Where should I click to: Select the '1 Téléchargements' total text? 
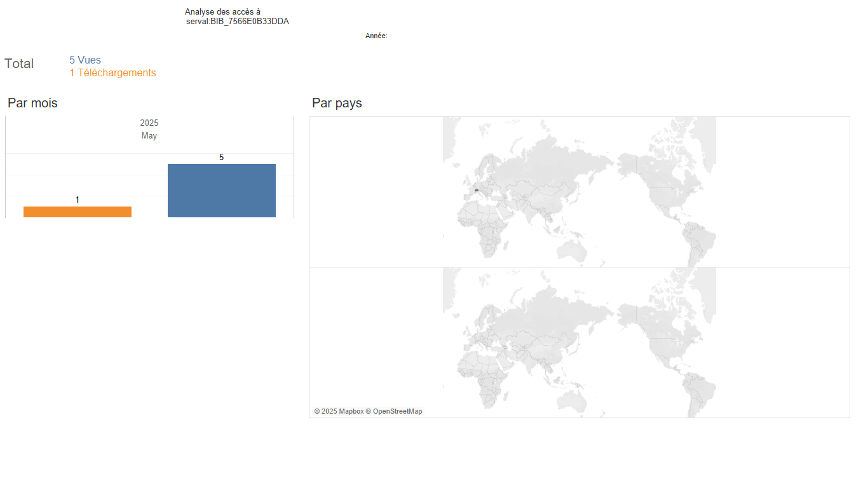(x=112, y=73)
